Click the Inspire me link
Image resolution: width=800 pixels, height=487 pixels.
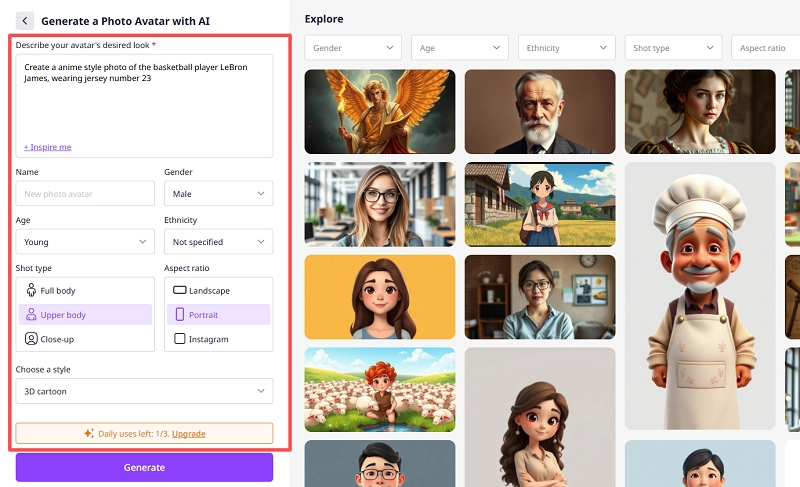[x=48, y=147]
